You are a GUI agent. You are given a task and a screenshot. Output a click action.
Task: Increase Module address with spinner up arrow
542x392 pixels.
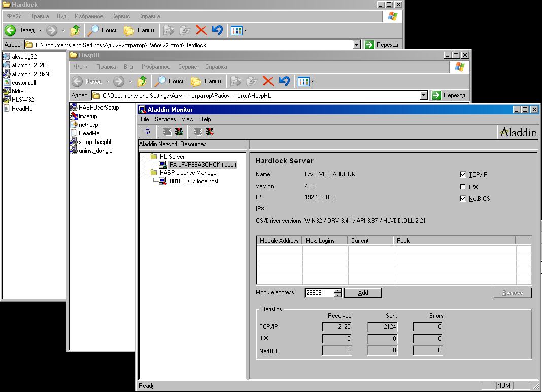click(x=337, y=290)
